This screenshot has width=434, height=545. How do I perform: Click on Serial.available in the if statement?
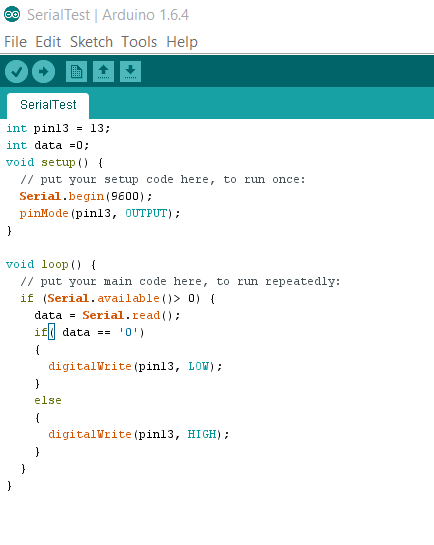click(x=103, y=298)
